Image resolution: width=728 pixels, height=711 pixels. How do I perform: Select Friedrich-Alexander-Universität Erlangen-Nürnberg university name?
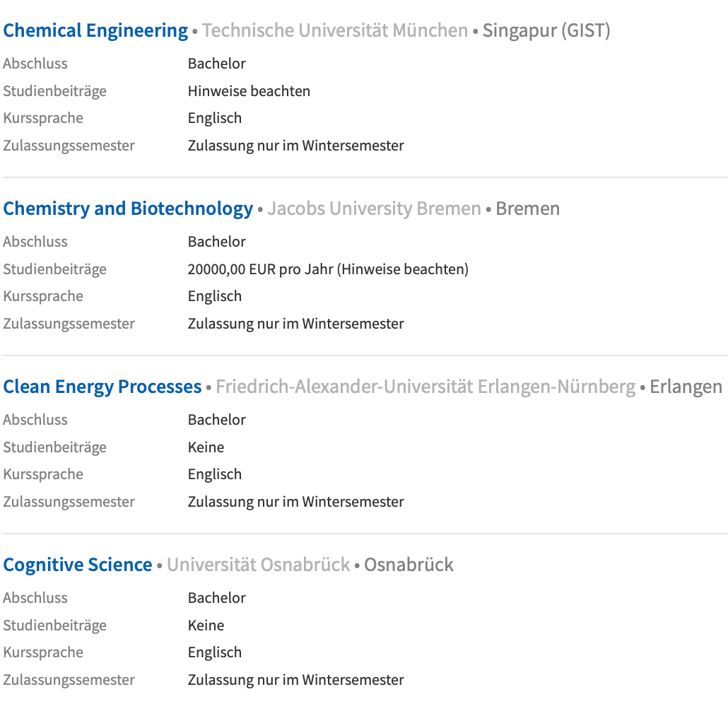425,387
